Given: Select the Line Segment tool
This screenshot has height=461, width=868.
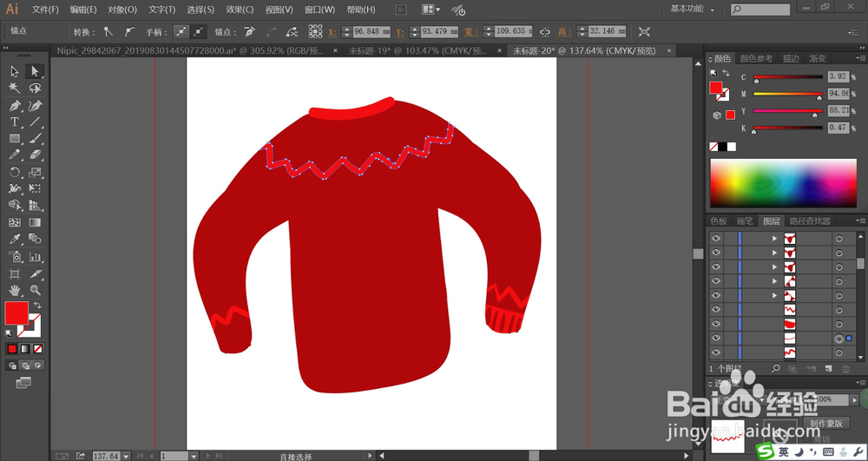Looking at the screenshot, I should click(x=35, y=122).
